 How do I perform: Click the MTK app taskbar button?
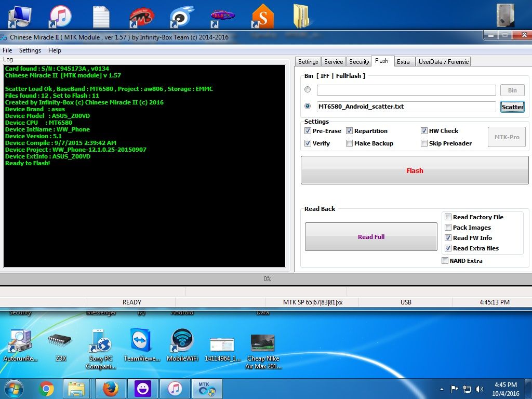tap(207, 389)
